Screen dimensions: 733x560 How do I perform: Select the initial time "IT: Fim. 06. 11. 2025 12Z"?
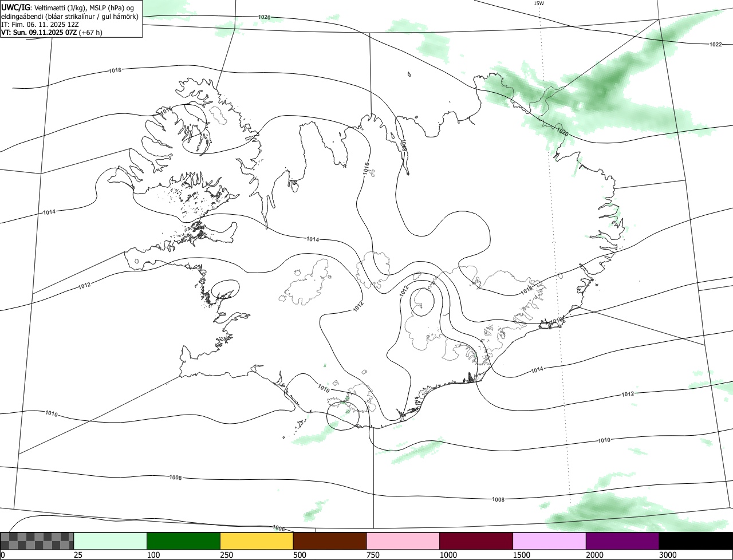(x=40, y=25)
